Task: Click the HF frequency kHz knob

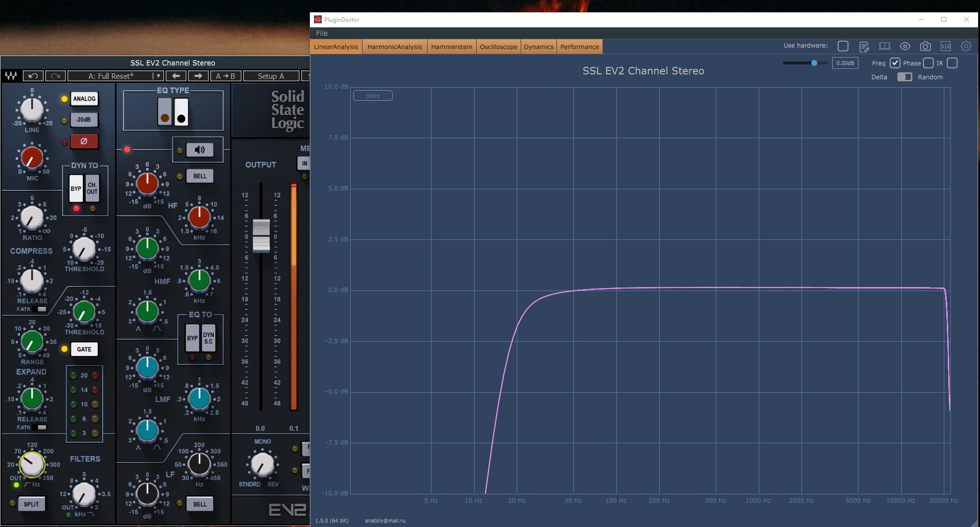Action: 199,217
